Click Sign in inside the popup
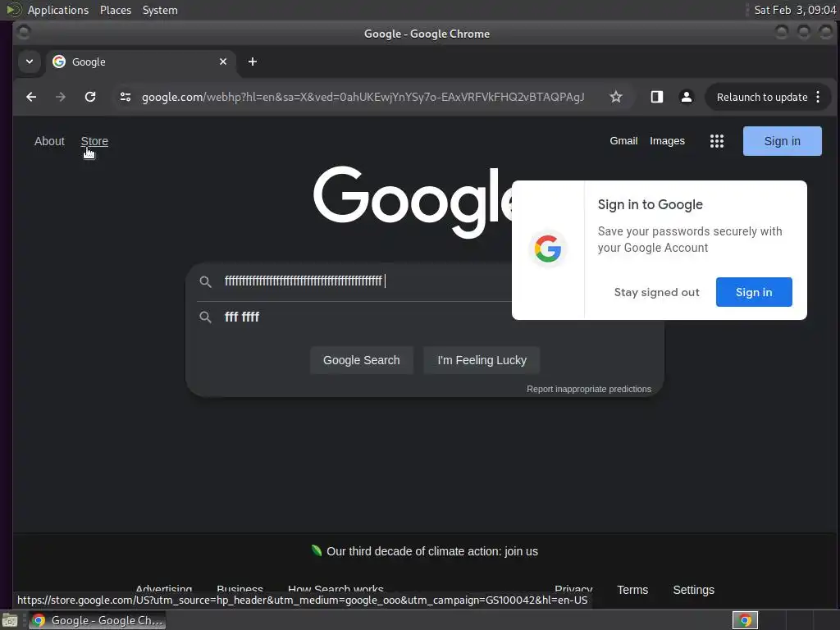 (754, 292)
